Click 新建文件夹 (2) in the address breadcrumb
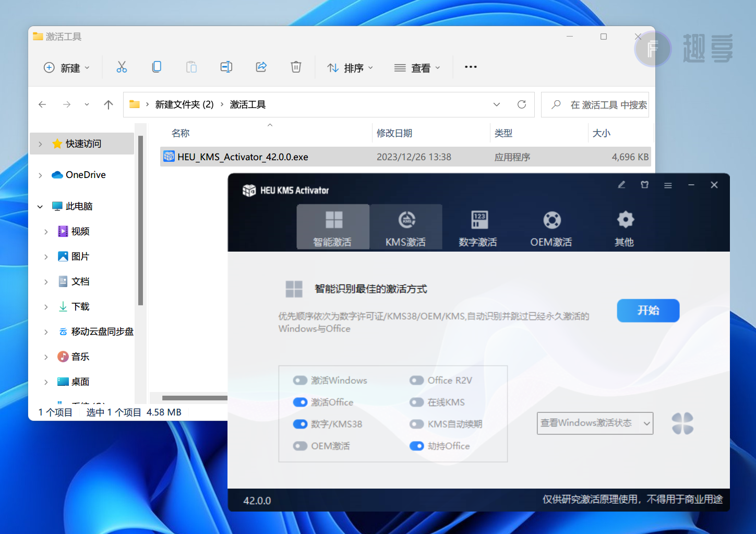The height and width of the screenshot is (534, 756). (185, 104)
